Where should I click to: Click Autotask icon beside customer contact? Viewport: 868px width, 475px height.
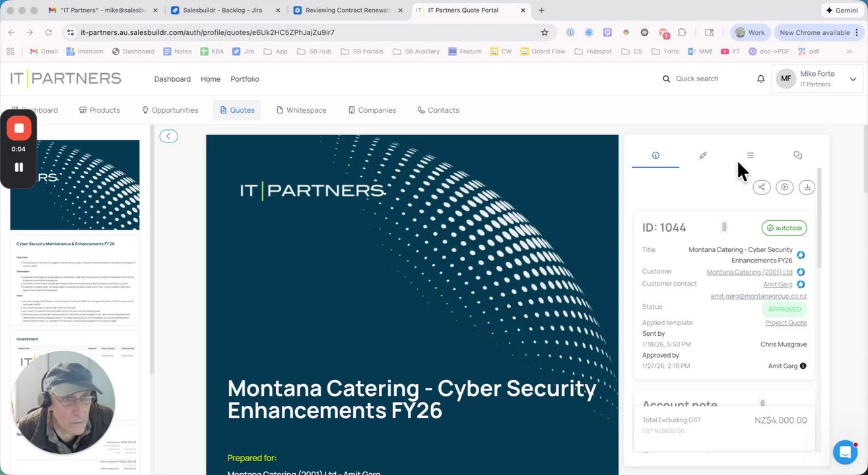[x=801, y=284]
